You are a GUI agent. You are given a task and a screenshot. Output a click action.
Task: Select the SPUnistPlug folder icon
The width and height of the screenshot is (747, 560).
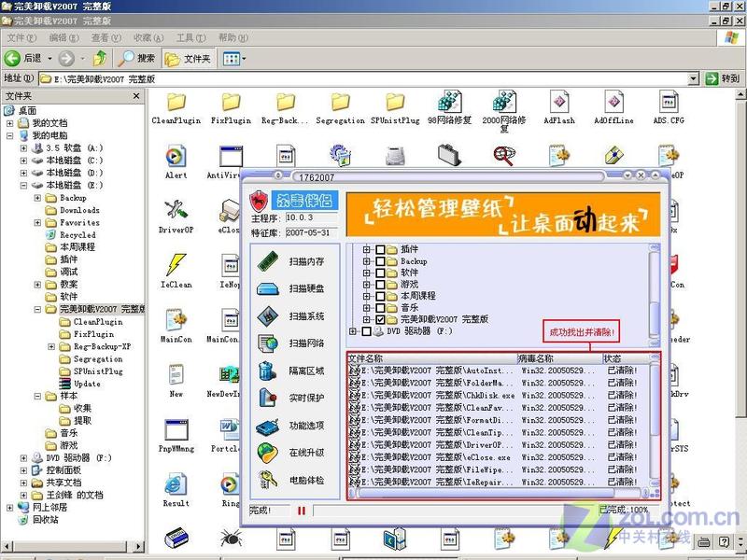[x=395, y=102]
